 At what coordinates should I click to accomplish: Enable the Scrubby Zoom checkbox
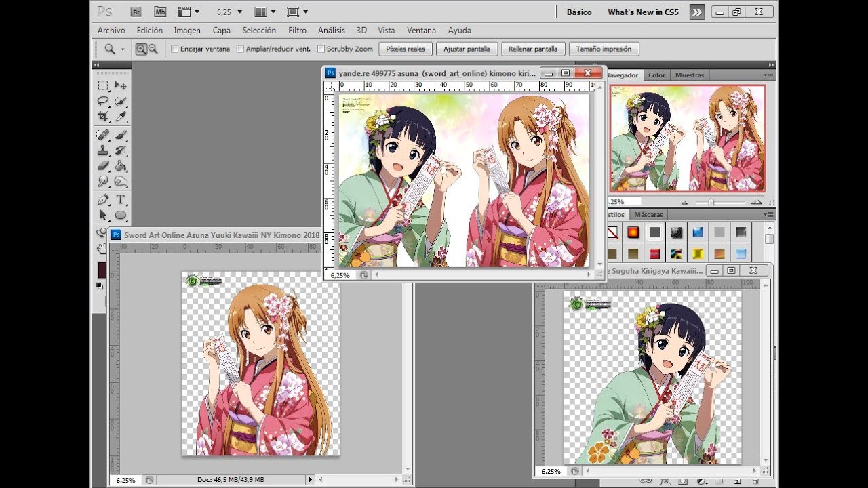[321, 49]
